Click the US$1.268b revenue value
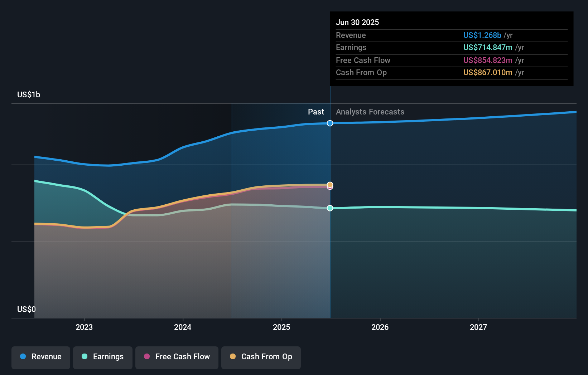 482,35
